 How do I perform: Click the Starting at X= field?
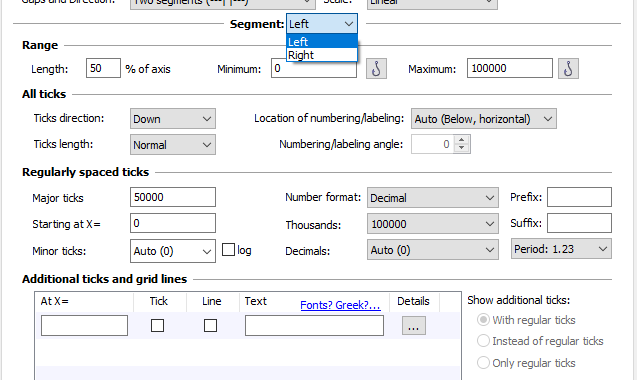pos(173,223)
